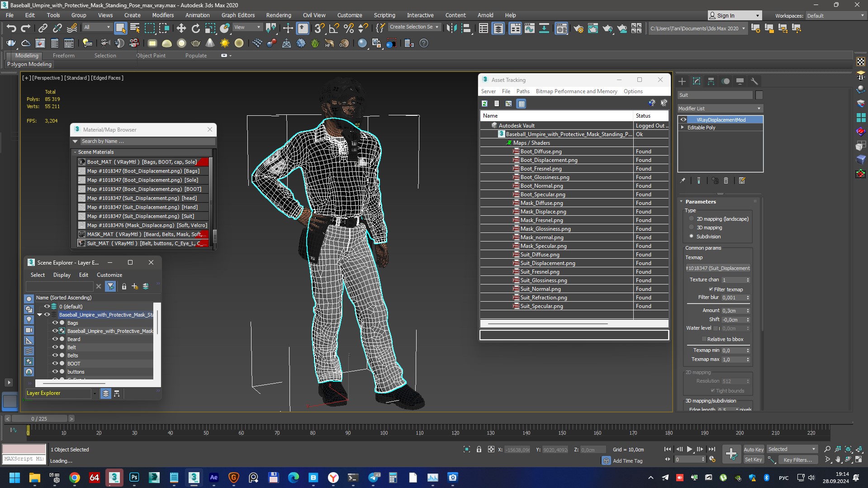Activate the Select Object tool
Viewport: 868px width, 488px height.
pyautogui.click(x=120, y=28)
